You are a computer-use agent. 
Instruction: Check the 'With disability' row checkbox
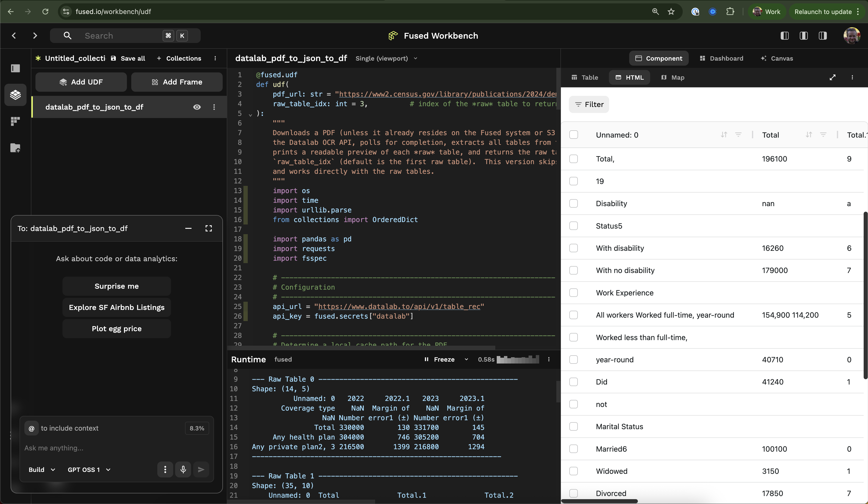coord(573,248)
